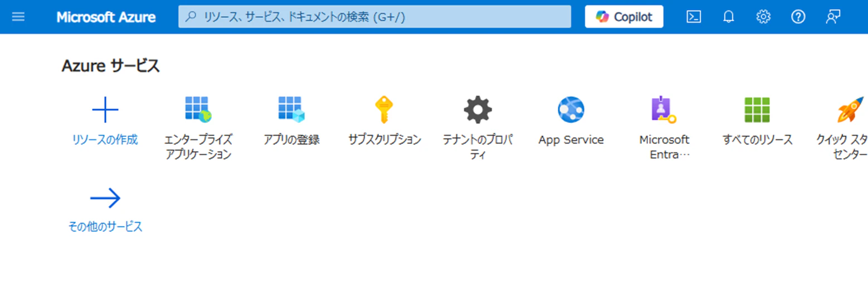Click the Azure サービス heading

(x=110, y=66)
